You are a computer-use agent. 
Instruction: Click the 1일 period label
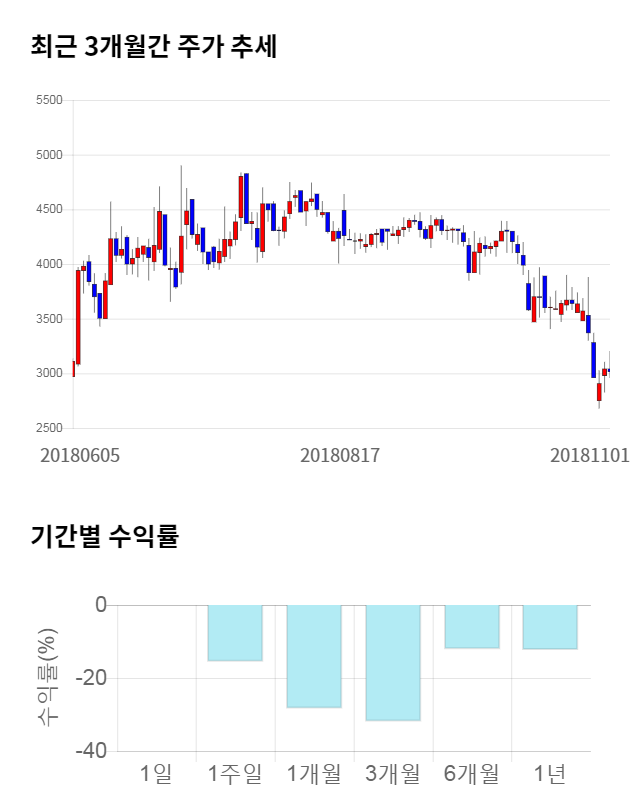[x=157, y=773]
